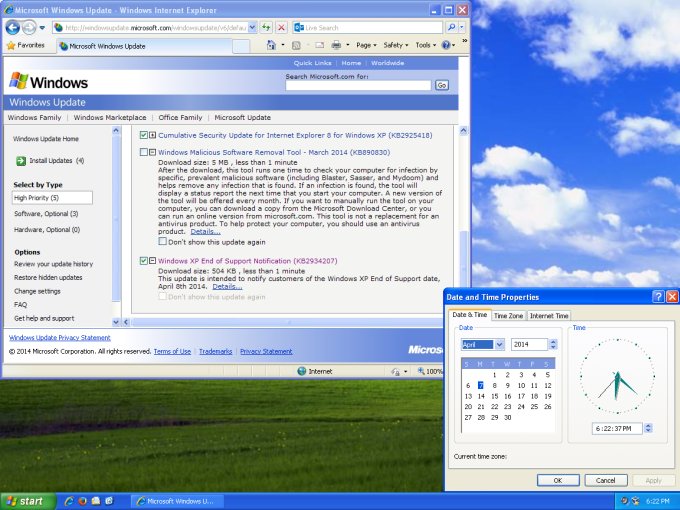The width and height of the screenshot is (680, 510).
Task: Click sidebar scrollbar down arrow
Action: [116, 322]
